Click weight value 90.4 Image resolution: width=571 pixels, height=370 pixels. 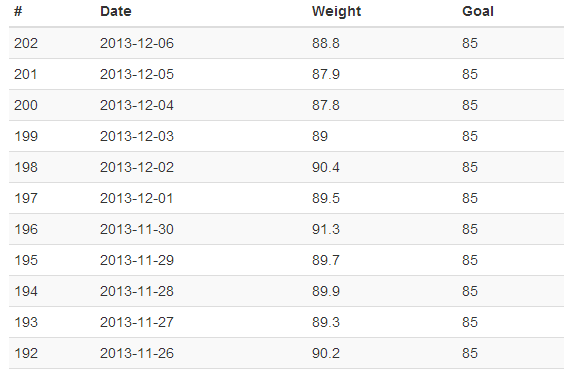(326, 167)
